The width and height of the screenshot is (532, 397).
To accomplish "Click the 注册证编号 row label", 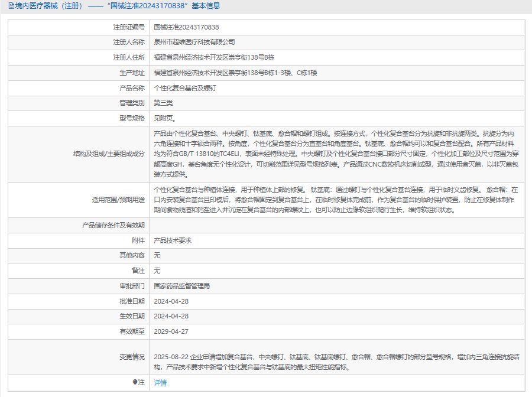I will click(x=129, y=27).
